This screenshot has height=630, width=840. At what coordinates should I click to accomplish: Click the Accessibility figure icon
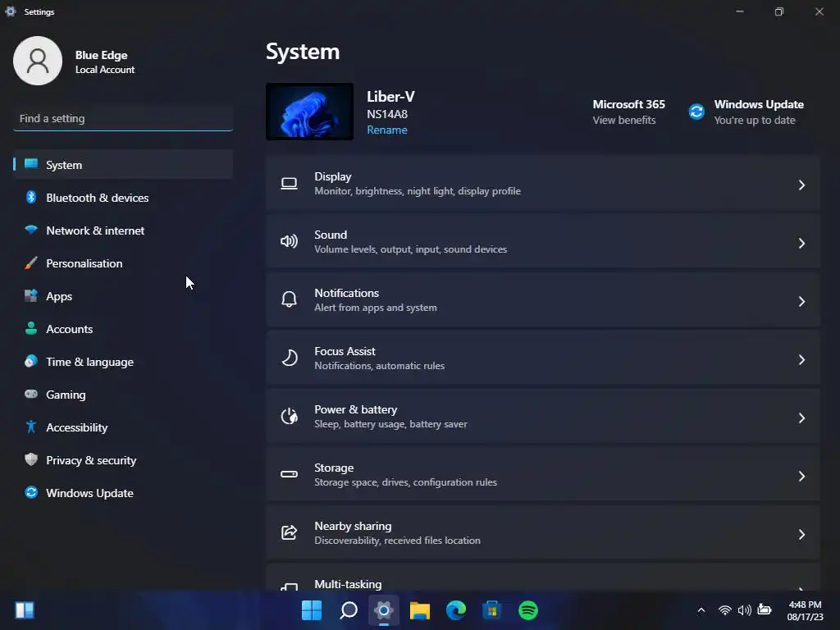(31, 427)
